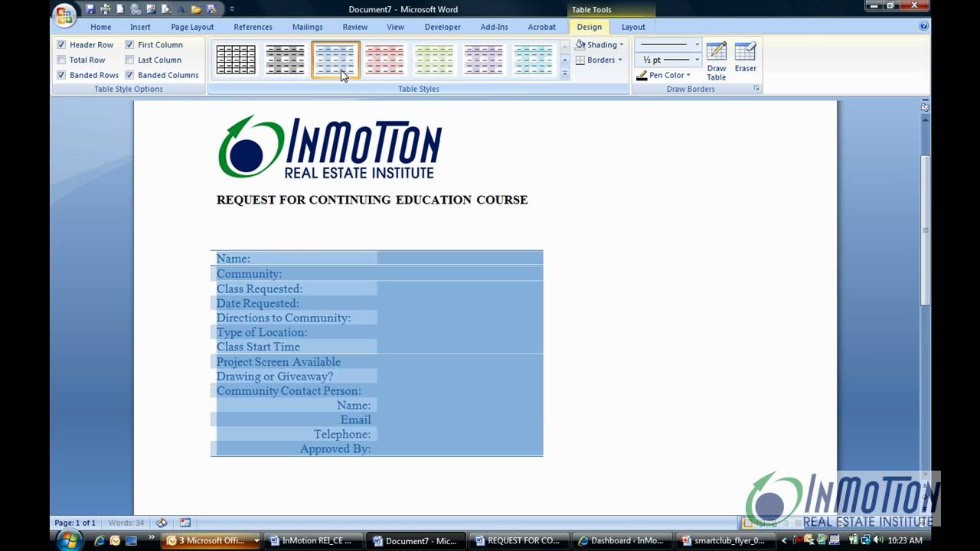Click the proofing errors icon in status bar
The height and width of the screenshot is (551, 980).
coord(162,523)
